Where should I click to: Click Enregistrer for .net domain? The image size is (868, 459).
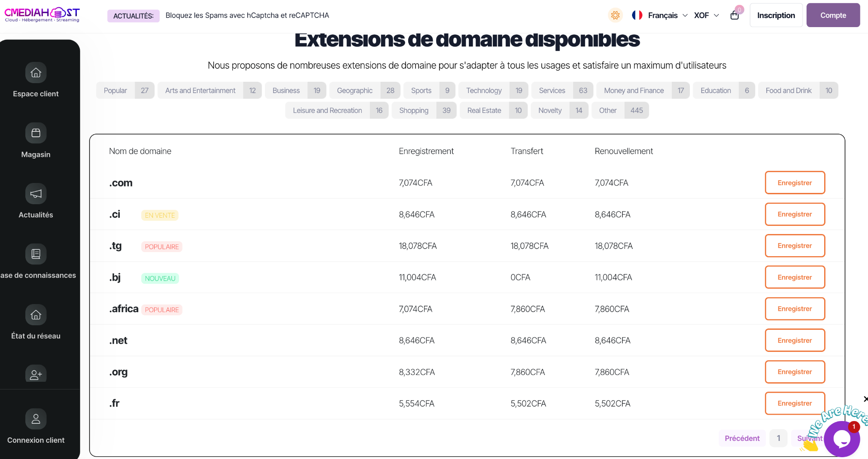point(795,340)
